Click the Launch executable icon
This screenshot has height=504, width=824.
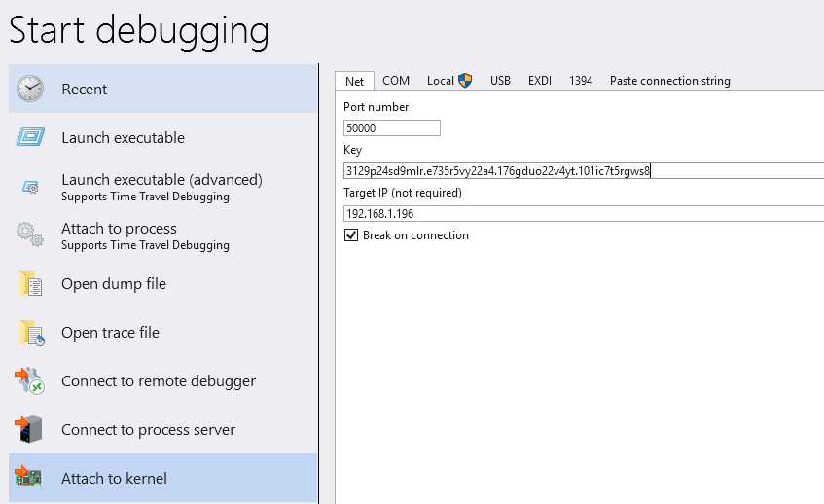point(30,137)
